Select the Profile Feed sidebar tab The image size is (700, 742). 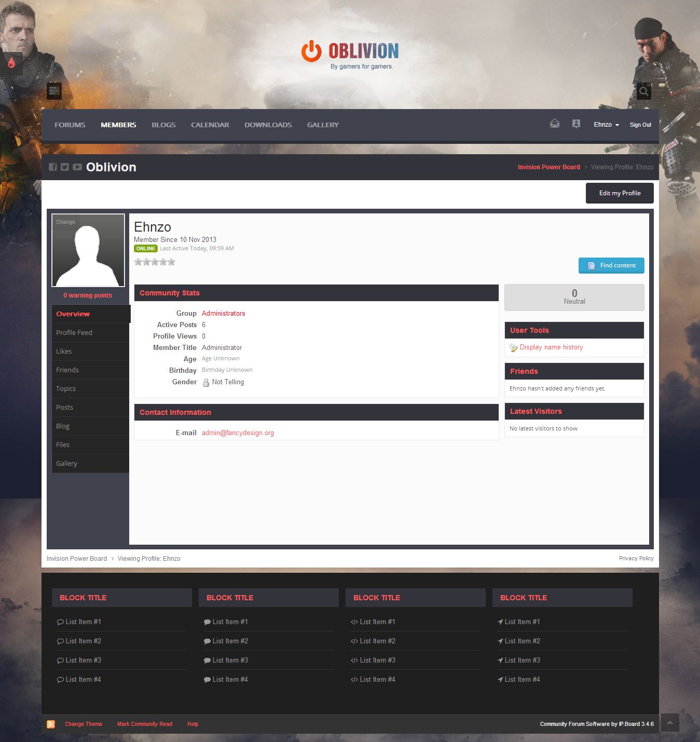coord(74,333)
